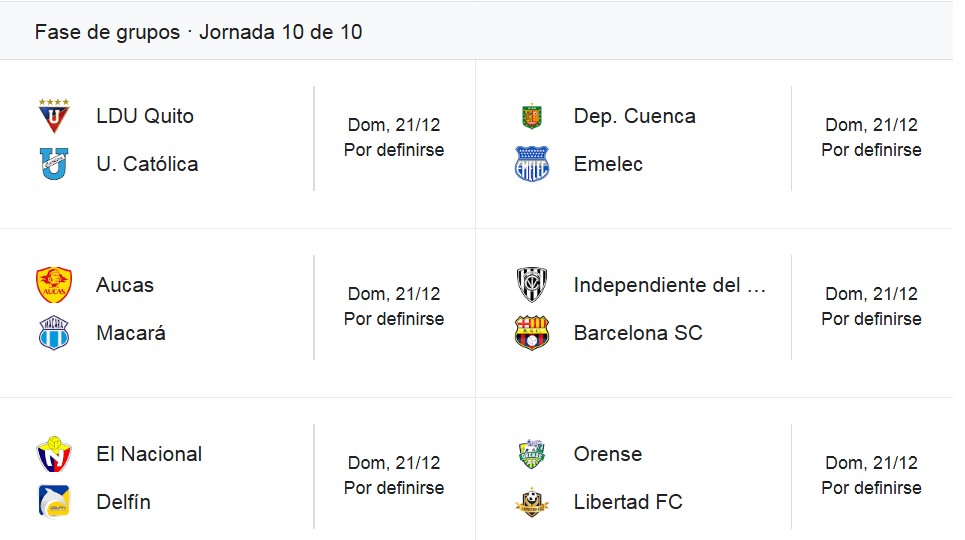Click the Emelec team badge
Screen dimensions: 965x540
[x=531, y=164]
